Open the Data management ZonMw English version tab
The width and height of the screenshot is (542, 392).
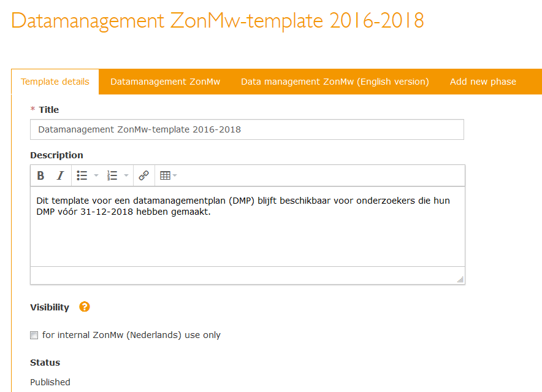[335, 81]
